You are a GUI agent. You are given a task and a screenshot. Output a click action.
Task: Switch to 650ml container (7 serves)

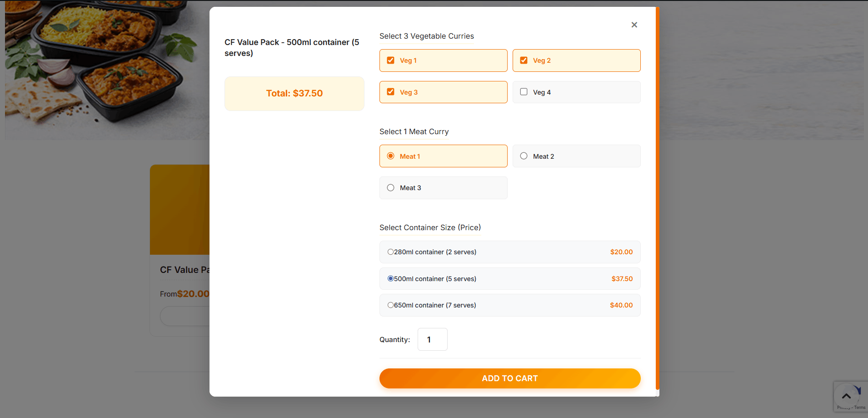[390, 305]
